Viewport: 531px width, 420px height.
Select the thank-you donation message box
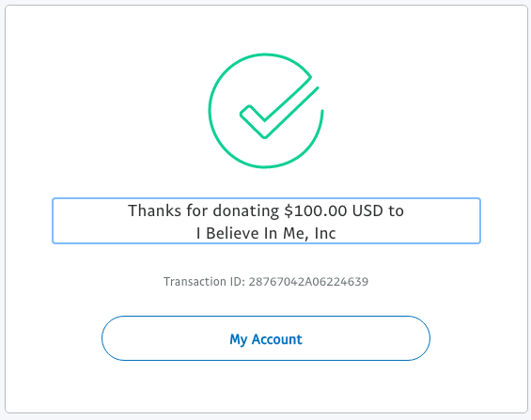[x=266, y=221]
